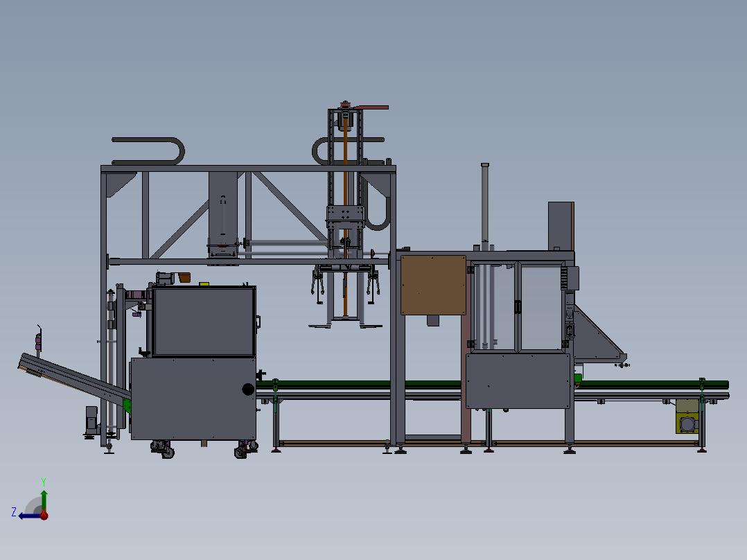The height and width of the screenshot is (560, 747).
Task: Select the dark upper window panel of the left cabinet
Action: pyautogui.click(x=204, y=321)
